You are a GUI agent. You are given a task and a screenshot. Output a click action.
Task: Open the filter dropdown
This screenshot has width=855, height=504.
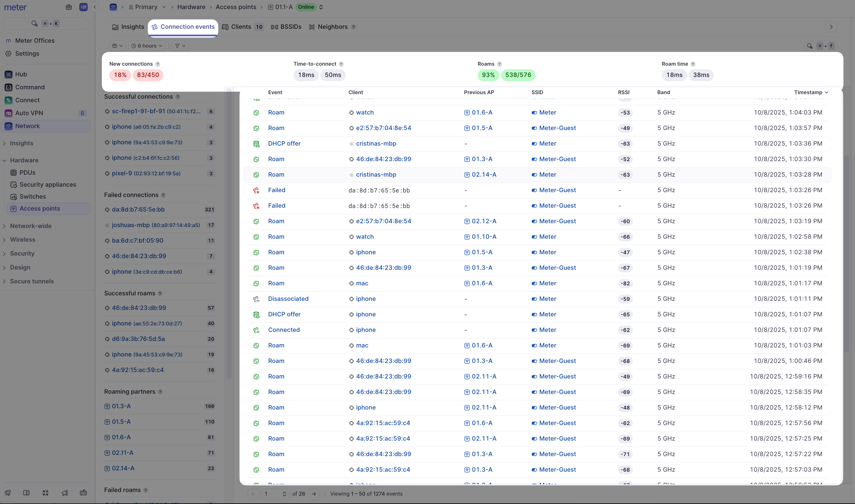[x=180, y=46]
